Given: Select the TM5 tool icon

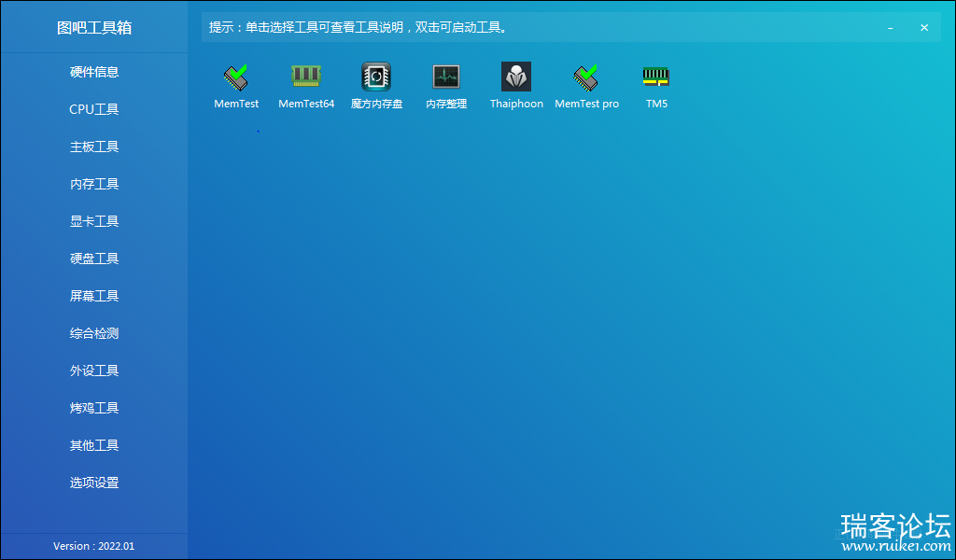Looking at the screenshot, I should click(656, 77).
